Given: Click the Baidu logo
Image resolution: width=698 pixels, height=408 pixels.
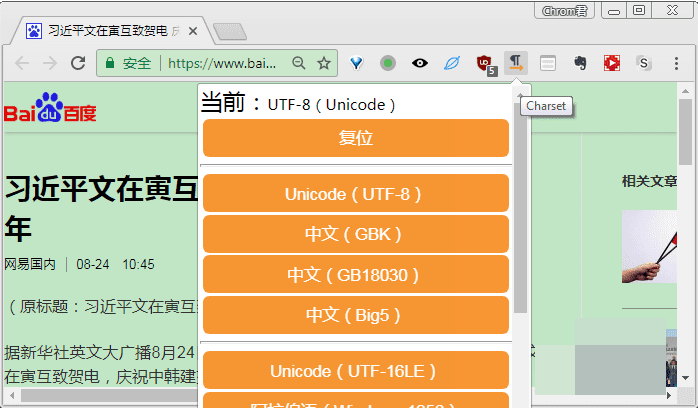Looking at the screenshot, I should [x=50, y=108].
